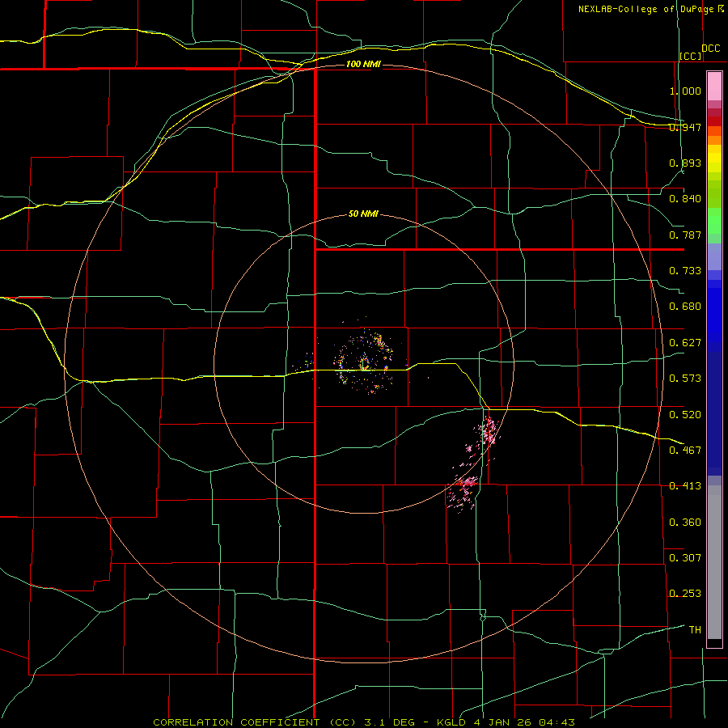Screen dimensions: 728x728
Task: Click the multicolored clutter echo at radar center
Action: (365, 362)
